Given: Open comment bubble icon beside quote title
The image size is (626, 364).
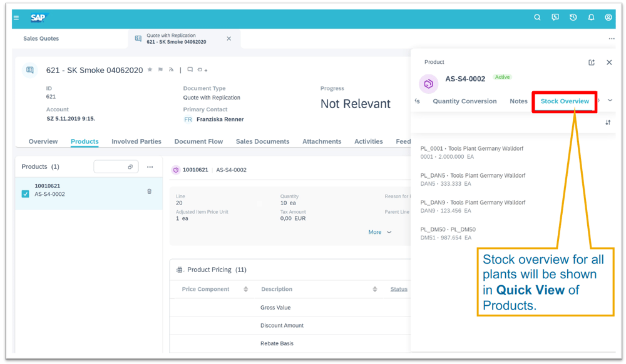Looking at the screenshot, I should [x=190, y=69].
